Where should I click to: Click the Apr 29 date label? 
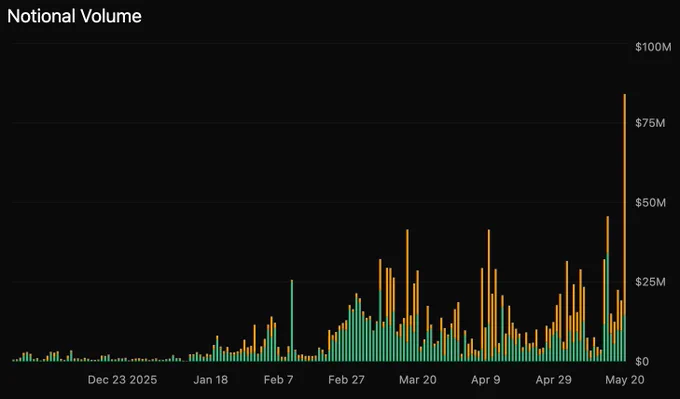point(553,380)
